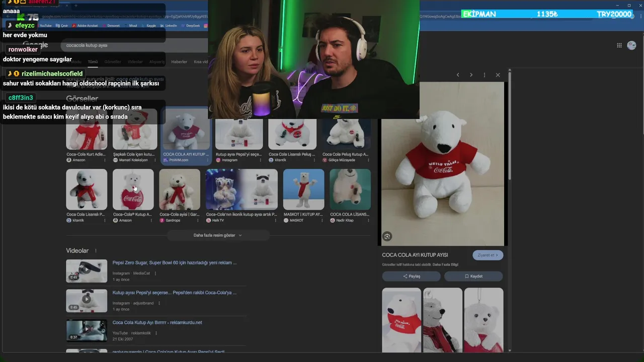Image resolution: width=644 pixels, height=362 pixels.
Task: Open selected PttAVM.com bear image thumbnail
Action: (x=186, y=130)
